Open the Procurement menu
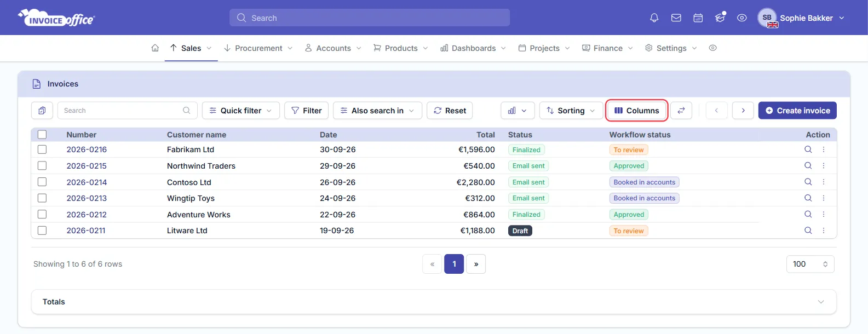The image size is (868, 334). (x=258, y=48)
